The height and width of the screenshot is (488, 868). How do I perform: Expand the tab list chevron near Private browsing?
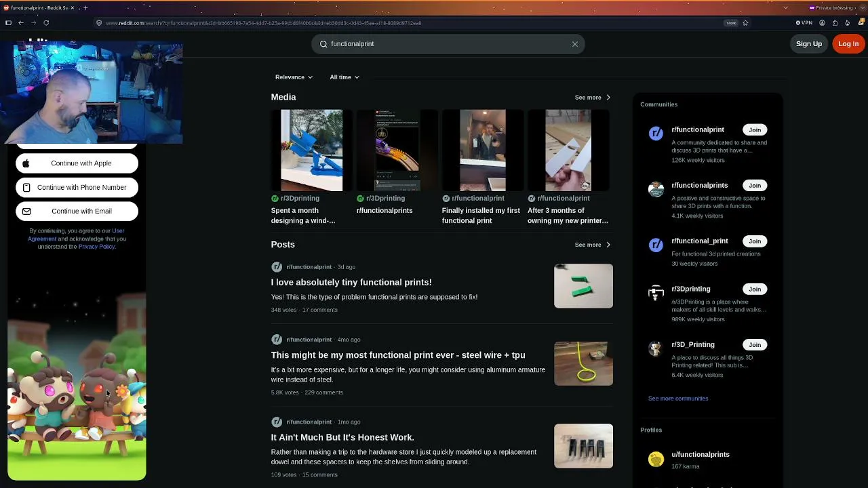785,7
